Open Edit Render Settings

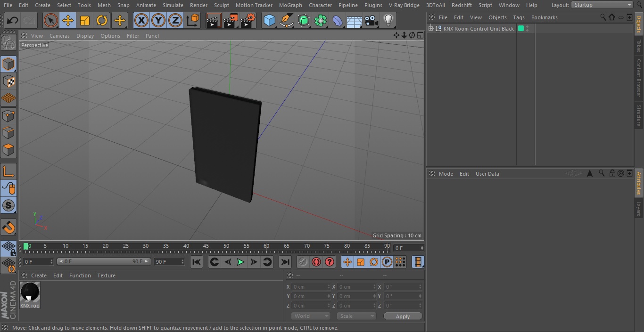pyautogui.click(x=248, y=20)
